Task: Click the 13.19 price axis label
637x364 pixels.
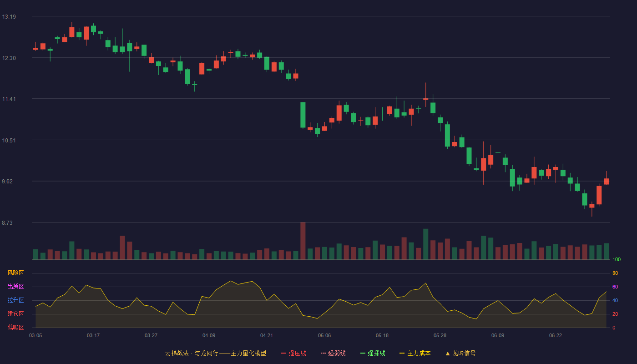Action: pos(9,17)
